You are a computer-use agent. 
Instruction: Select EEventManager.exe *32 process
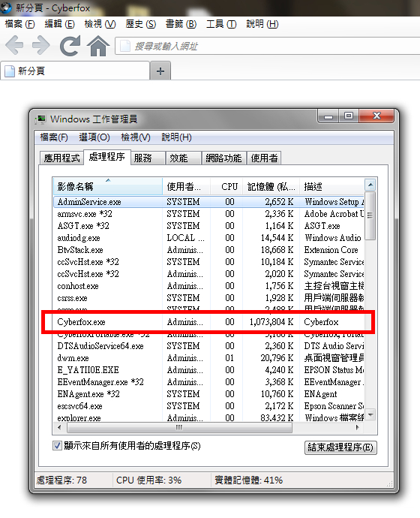coord(208,382)
